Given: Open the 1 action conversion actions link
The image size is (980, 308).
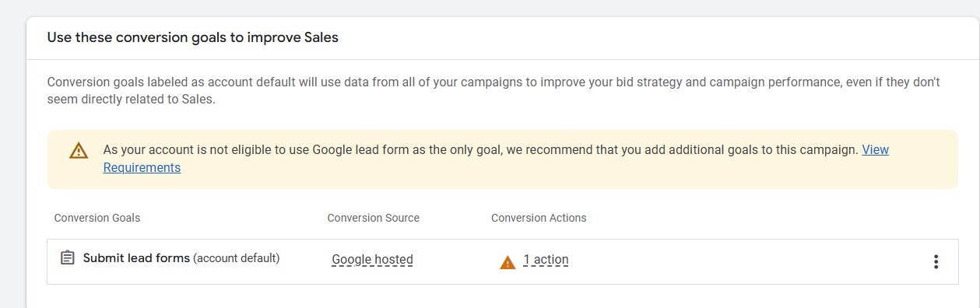Looking at the screenshot, I should coord(546,260).
